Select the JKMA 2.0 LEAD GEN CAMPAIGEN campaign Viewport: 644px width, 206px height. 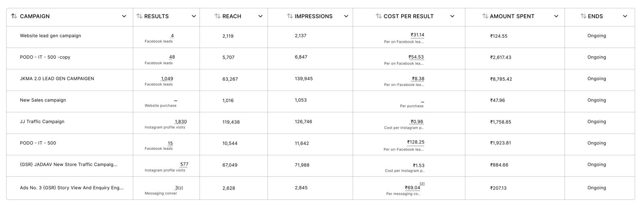tap(57, 79)
